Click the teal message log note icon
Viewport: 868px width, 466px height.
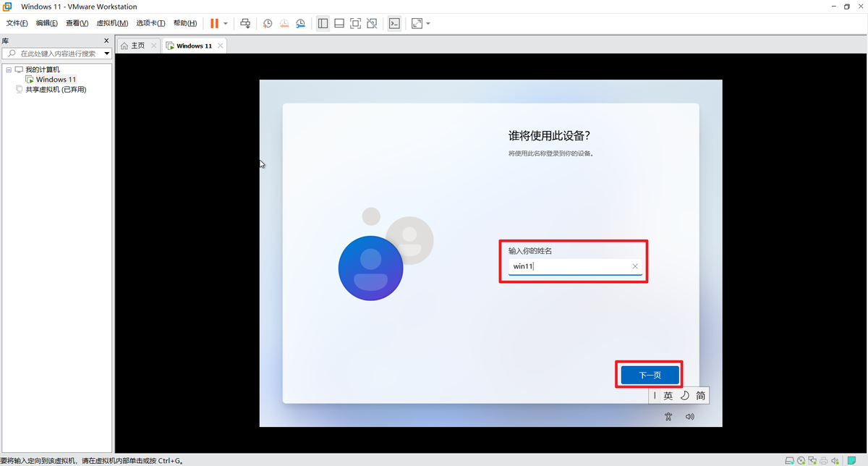coord(851,460)
